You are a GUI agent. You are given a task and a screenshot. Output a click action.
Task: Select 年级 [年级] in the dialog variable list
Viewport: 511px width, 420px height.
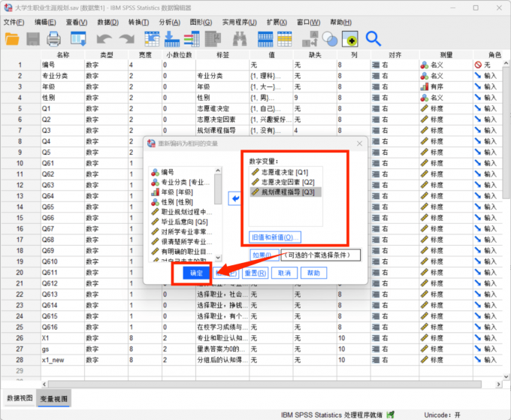172,192
